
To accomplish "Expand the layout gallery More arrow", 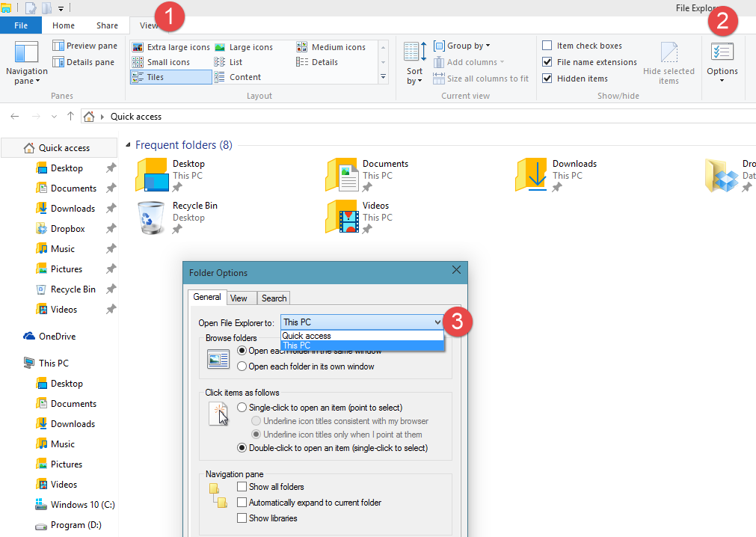I will coord(384,76).
